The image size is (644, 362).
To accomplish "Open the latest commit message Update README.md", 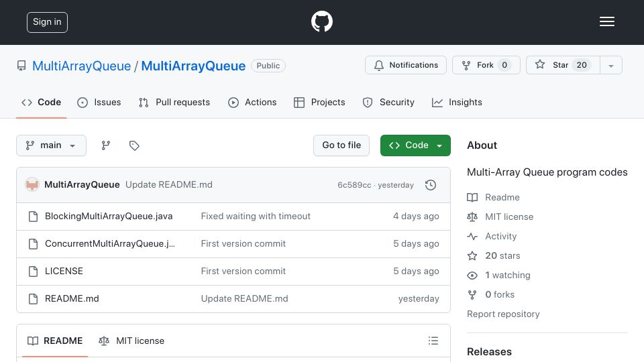I will coord(169,185).
